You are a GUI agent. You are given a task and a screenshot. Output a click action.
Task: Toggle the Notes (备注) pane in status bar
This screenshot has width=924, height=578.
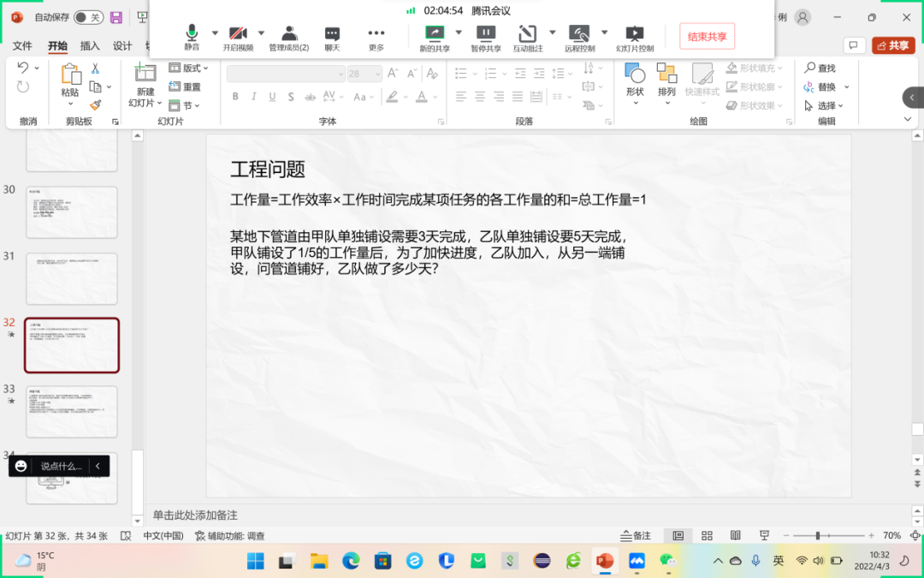(636, 535)
